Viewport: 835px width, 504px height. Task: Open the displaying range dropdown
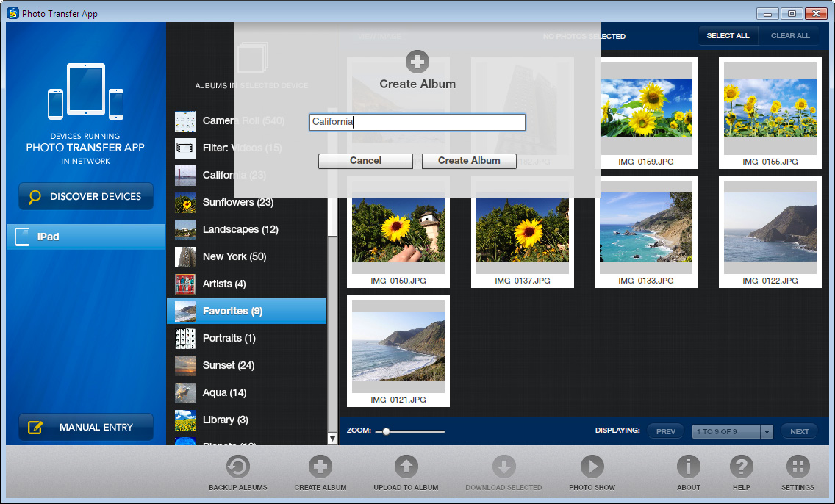tap(767, 431)
